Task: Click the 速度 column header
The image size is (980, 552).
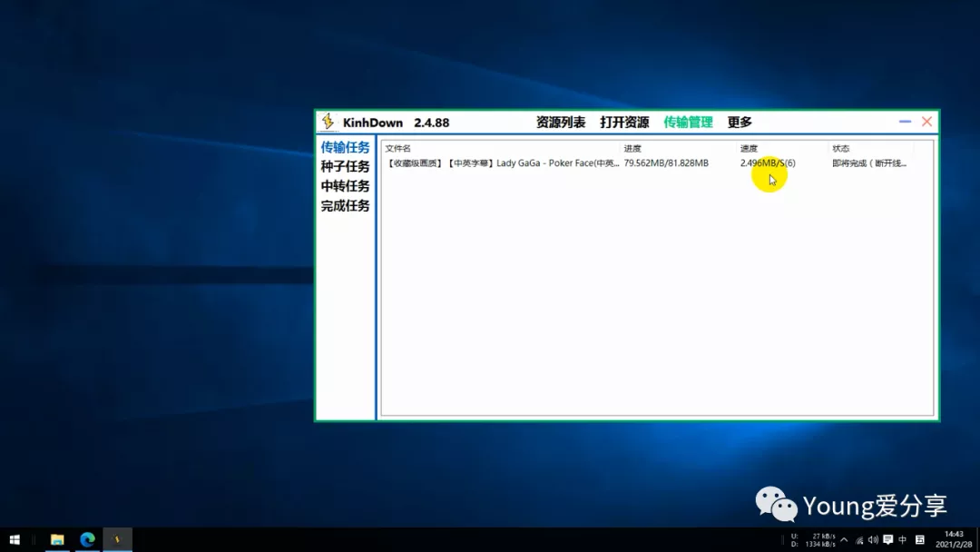Action: [x=749, y=149]
